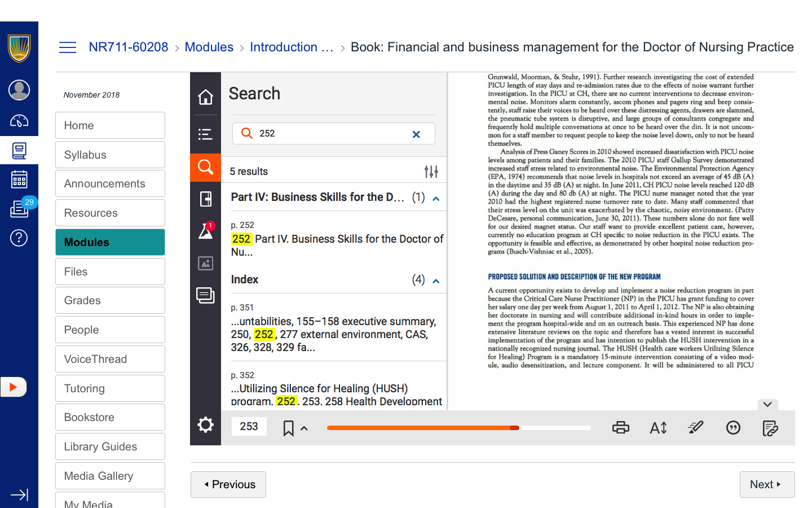Collapse the Index results group
The height and width of the screenshot is (508, 812).
[x=436, y=281]
